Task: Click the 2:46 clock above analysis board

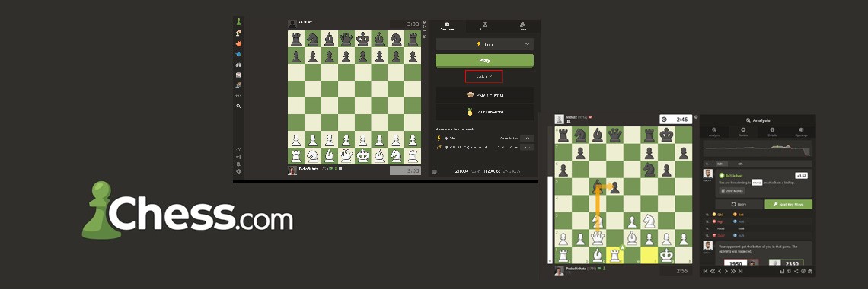Action: pos(676,119)
